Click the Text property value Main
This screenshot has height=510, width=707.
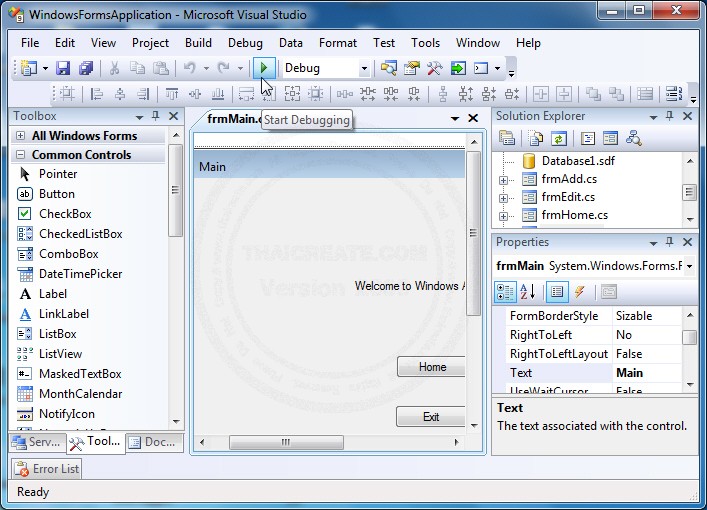click(629, 373)
